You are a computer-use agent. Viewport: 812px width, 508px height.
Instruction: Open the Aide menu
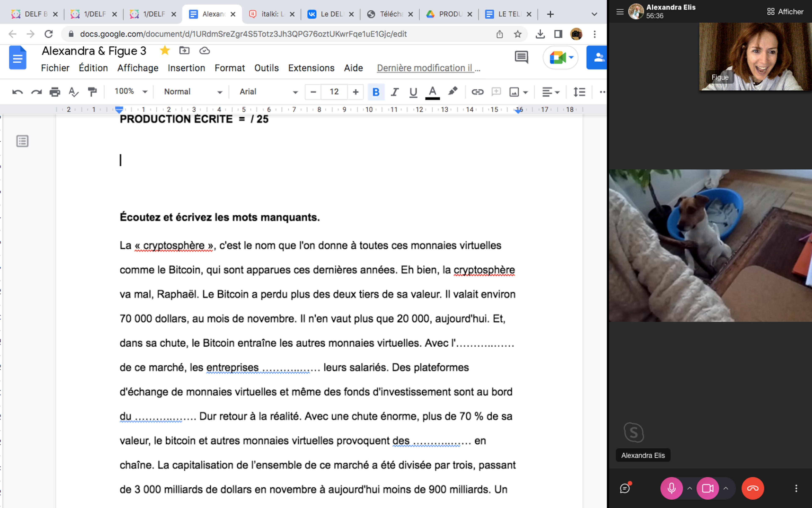click(353, 68)
